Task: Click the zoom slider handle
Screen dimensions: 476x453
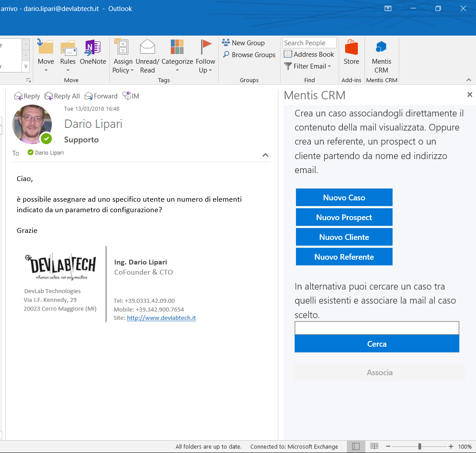Action: (419, 446)
